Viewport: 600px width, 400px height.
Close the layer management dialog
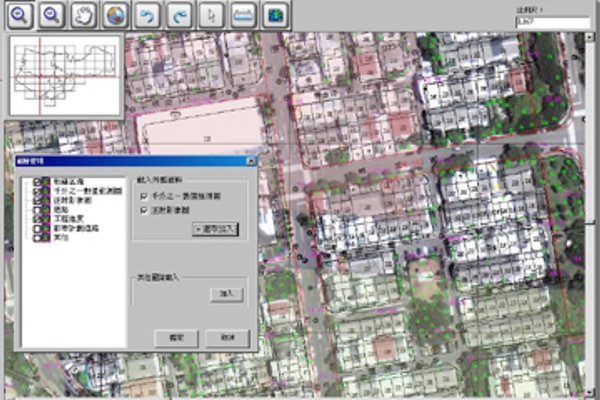(x=251, y=161)
